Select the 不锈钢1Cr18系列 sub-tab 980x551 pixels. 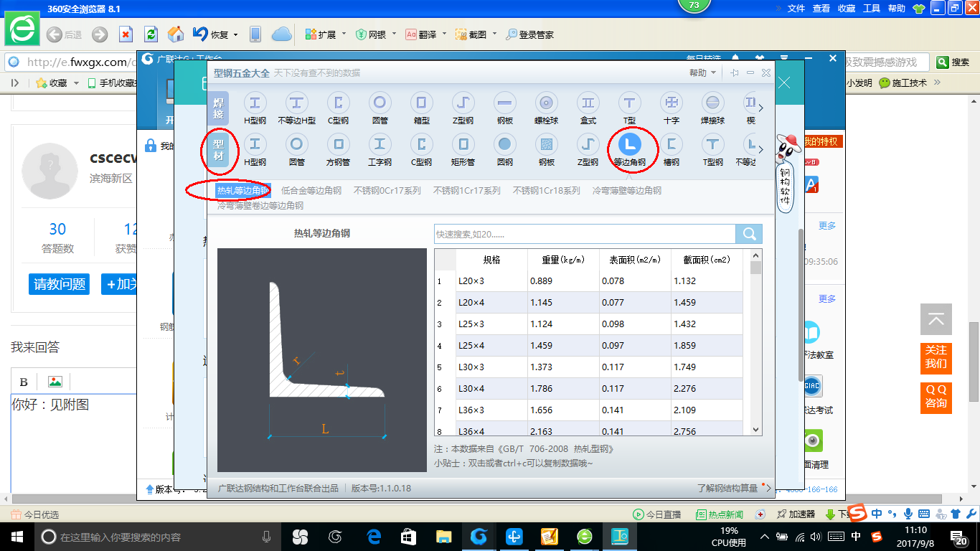[547, 191]
